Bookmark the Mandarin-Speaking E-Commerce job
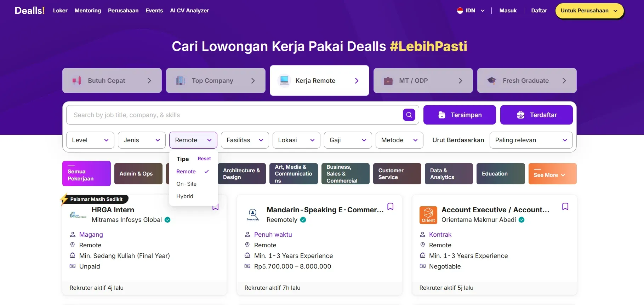 click(390, 206)
